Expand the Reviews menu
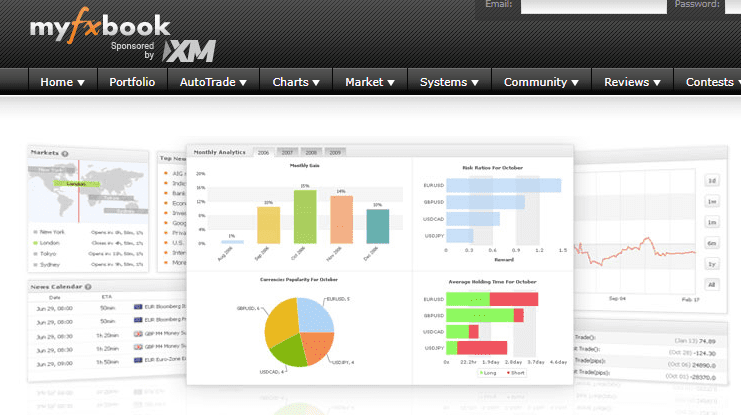Viewport: 741px width, 415px height. point(632,82)
